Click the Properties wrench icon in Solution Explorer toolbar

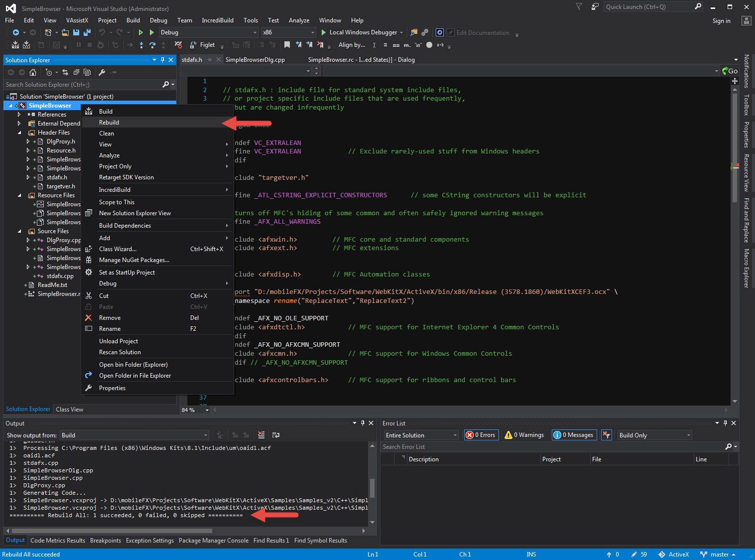pyautogui.click(x=102, y=72)
